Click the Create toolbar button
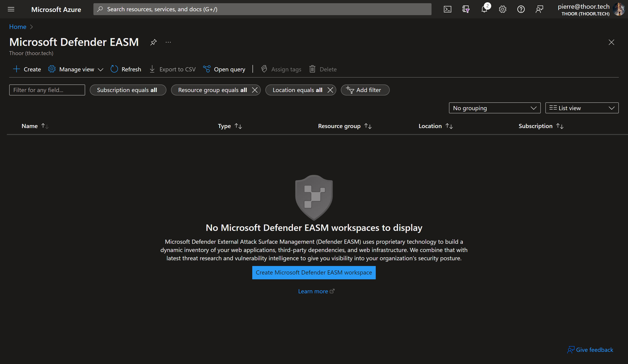 [27, 69]
